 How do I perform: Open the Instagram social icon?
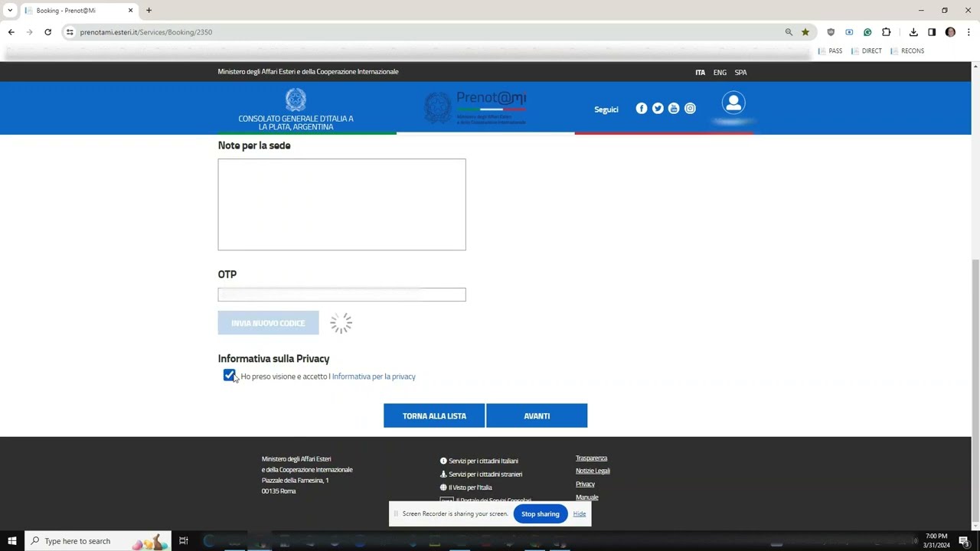[690, 109]
